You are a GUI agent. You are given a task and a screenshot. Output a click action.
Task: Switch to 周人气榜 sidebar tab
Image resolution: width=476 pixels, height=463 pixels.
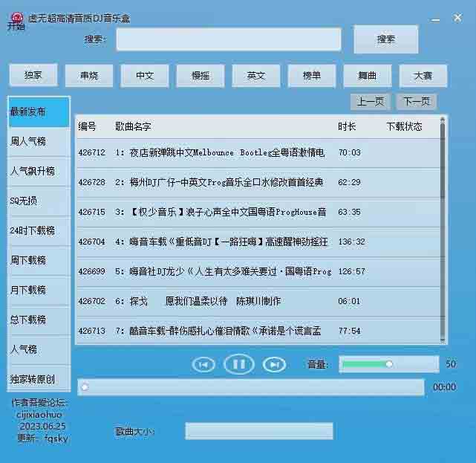pos(39,141)
